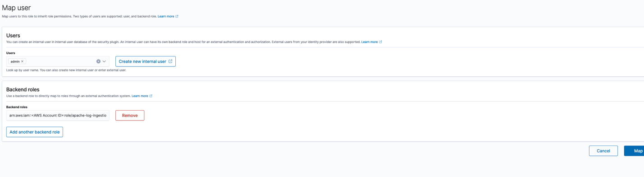Add another backend role
This screenshot has height=177, width=644.
[x=35, y=132]
